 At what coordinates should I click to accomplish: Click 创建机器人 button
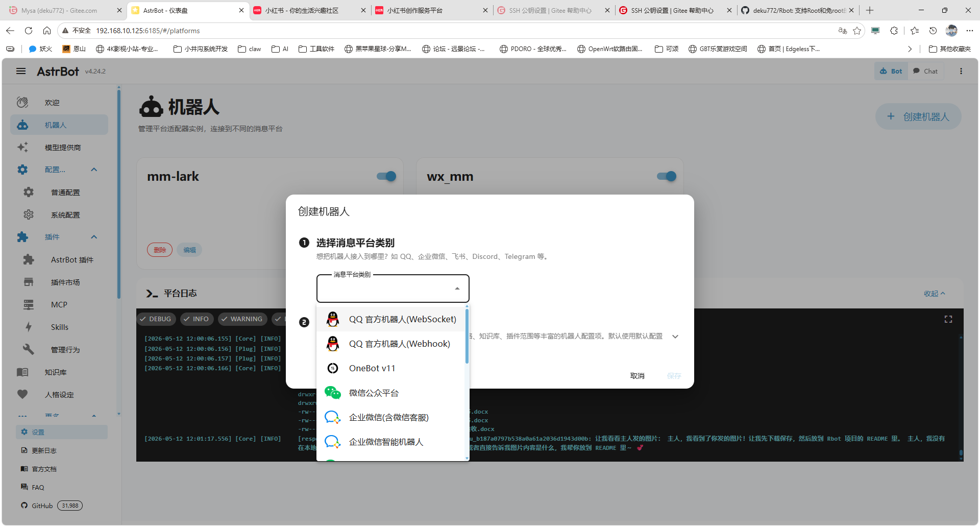[918, 116]
